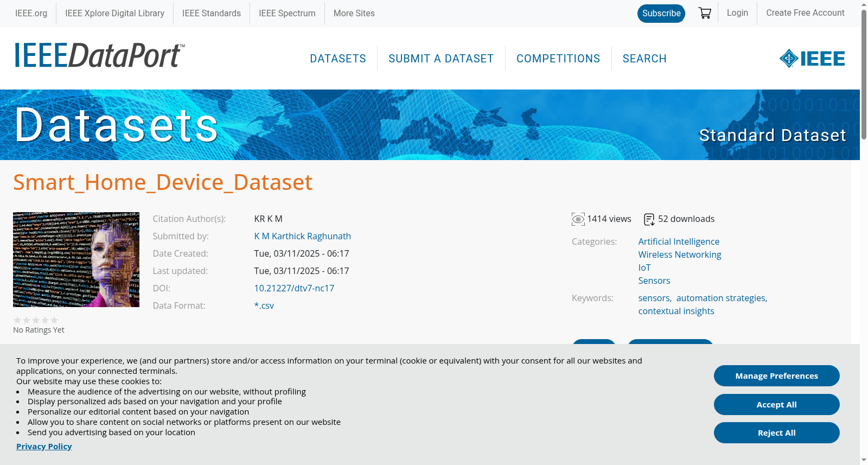This screenshot has width=868, height=465.
Task: Click the downloads document icon
Action: [649, 219]
